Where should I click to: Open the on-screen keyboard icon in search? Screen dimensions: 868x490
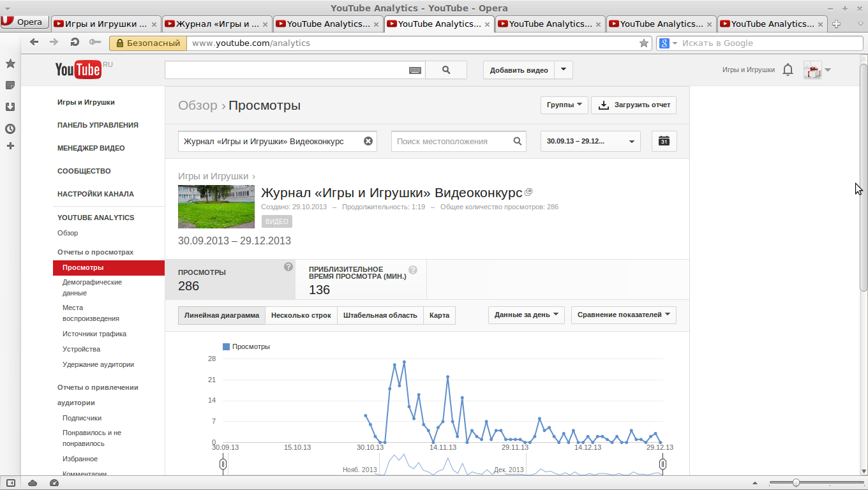coord(415,70)
